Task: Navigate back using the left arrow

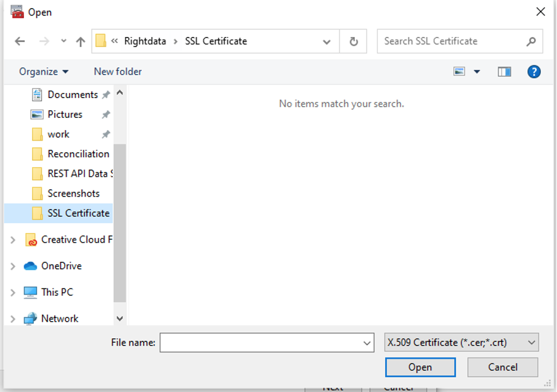Action: tap(20, 41)
